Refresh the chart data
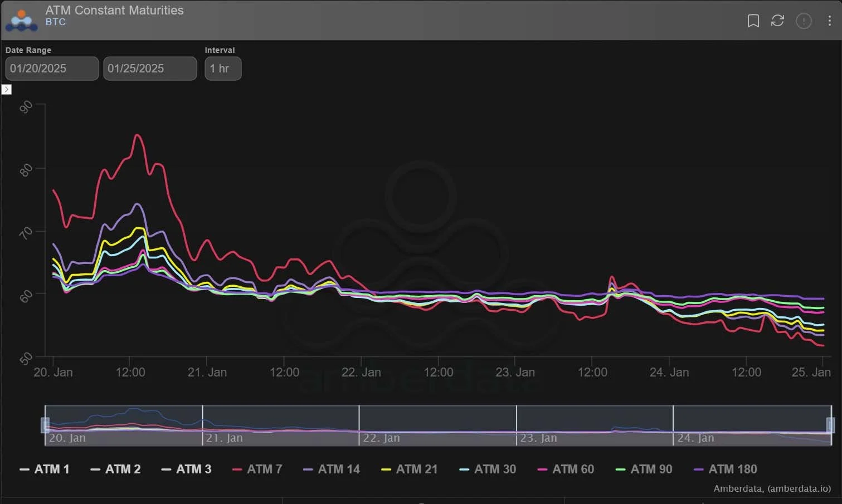This screenshot has width=842, height=504. (777, 21)
